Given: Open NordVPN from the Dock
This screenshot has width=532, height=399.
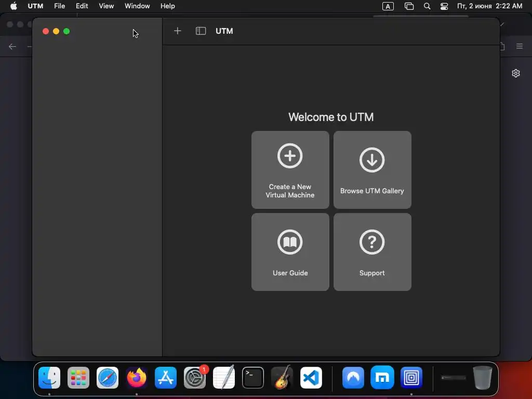Looking at the screenshot, I should pos(353,378).
